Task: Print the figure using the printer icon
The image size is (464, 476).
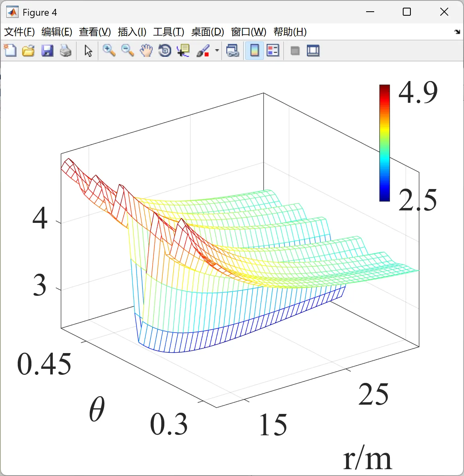Action: pyautogui.click(x=66, y=51)
